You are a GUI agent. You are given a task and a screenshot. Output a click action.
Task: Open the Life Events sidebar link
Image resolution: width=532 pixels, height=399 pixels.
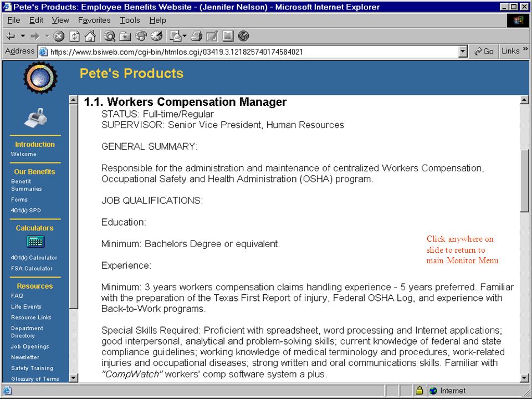coord(26,306)
